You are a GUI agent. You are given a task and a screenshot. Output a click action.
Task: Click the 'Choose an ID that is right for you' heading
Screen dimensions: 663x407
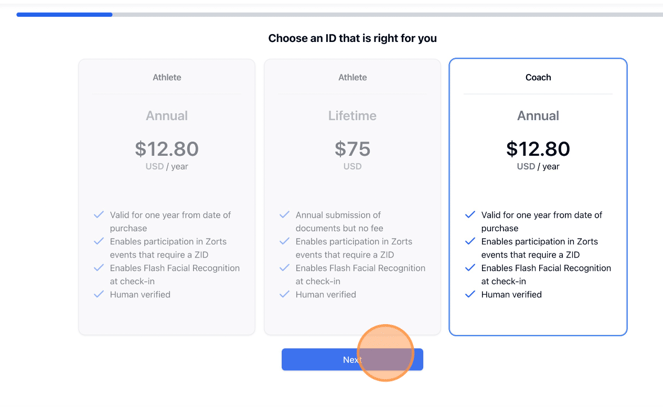(x=352, y=38)
